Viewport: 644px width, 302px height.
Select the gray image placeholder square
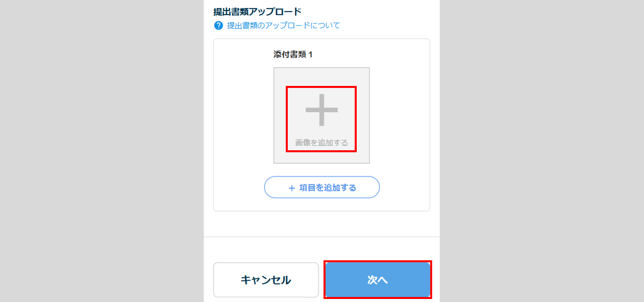point(321,116)
